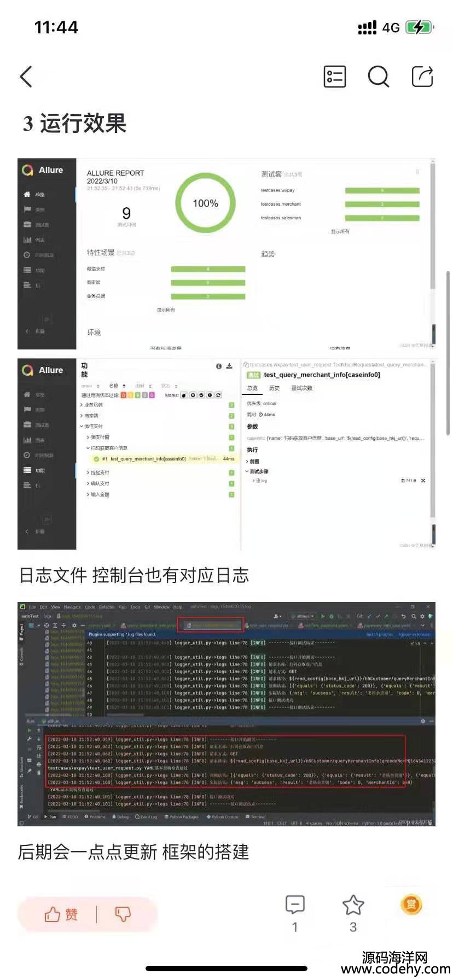Collapse the 测试步骤 section
This screenshot has width=453, height=980.
tap(257, 471)
